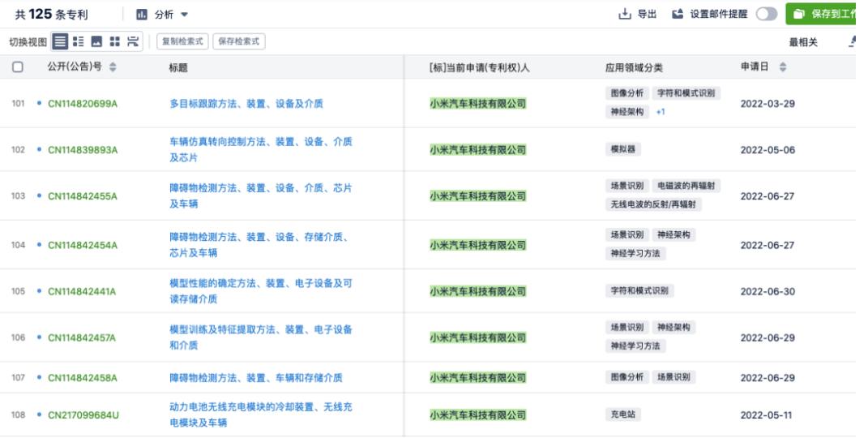The height and width of the screenshot is (438, 868).
Task: Check the select-all checkbox in the table header
Action: coord(18,67)
